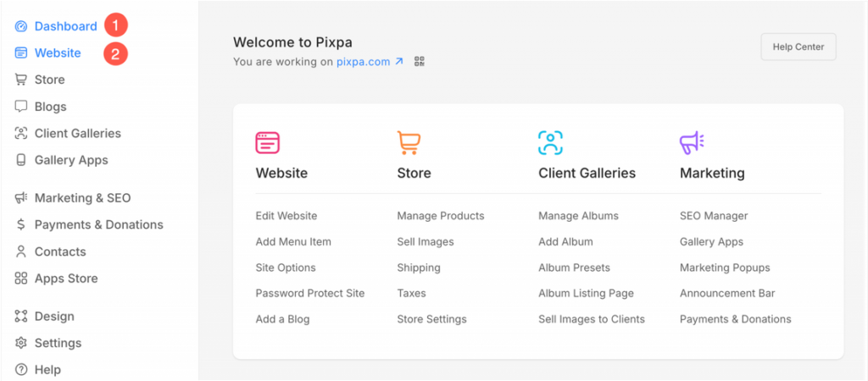
Task: Click the Client Galleries sidebar icon
Action: click(x=21, y=133)
